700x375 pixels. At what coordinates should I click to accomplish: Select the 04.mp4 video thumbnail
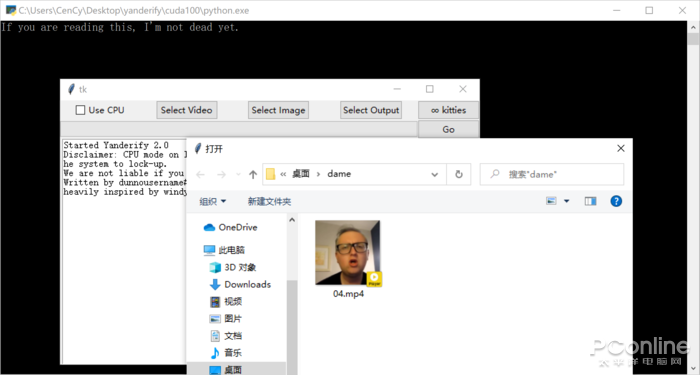348,253
